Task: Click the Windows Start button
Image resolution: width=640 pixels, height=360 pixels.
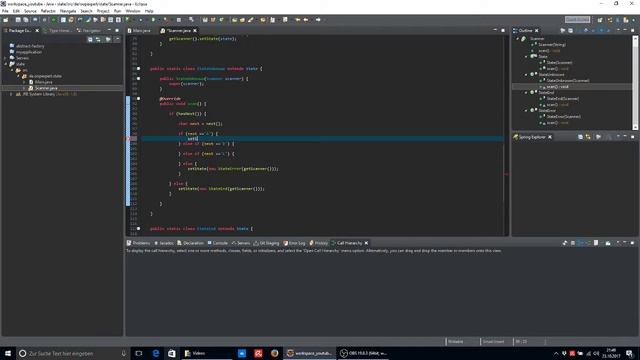Action: click(x=8, y=353)
